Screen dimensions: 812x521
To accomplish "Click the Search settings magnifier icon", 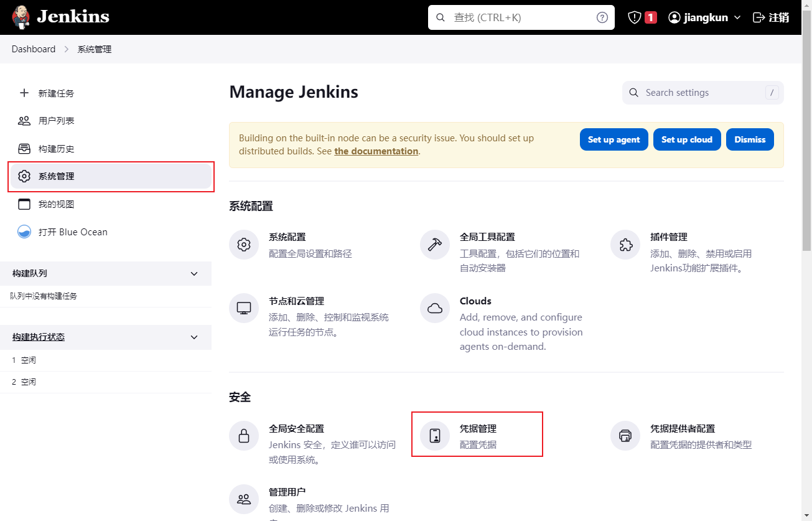I will point(634,93).
